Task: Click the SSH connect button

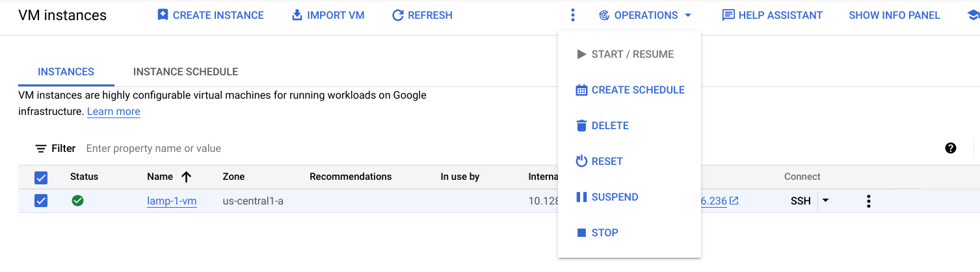Action: click(801, 201)
